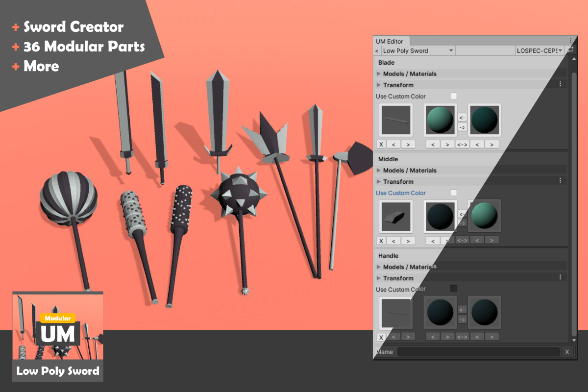This screenshot has width=588, height=392.
Task: Swap Middle materials with the <-> button
Action: [462, 241]
